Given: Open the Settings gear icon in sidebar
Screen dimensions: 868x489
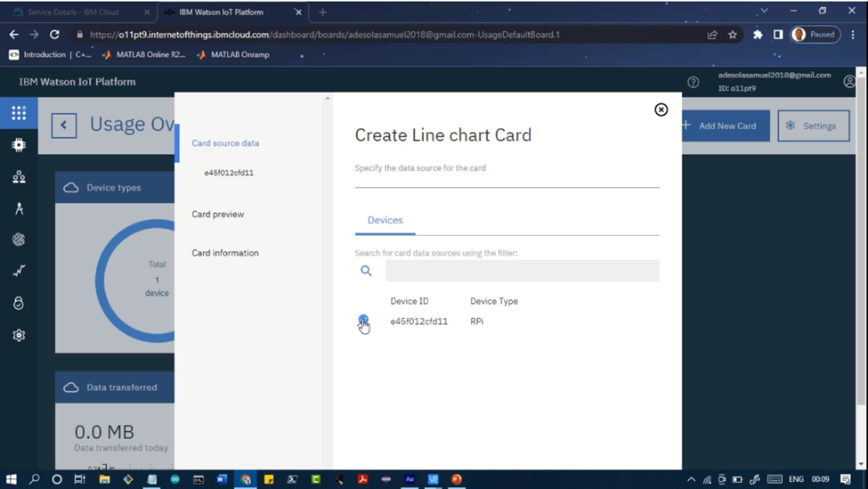Looking at the screenshot, I should pyautogui.click(x=19, y=335).
